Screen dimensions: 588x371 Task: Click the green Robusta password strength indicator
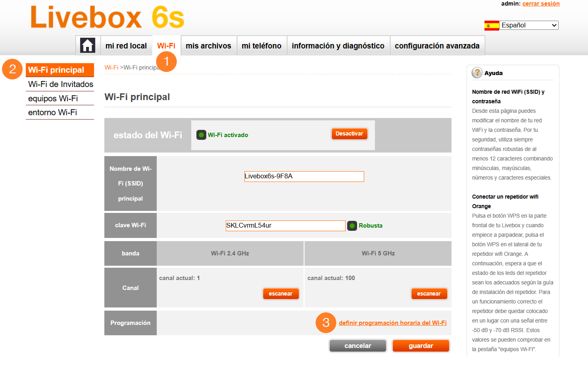(352, 226)
